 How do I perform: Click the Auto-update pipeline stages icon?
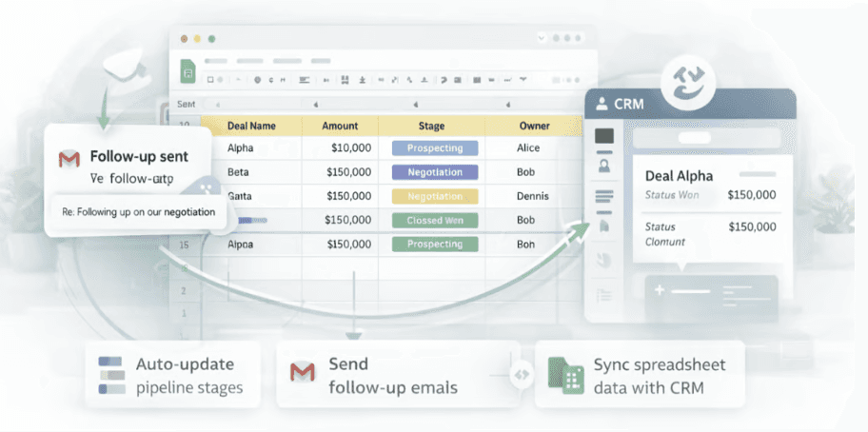111,375
